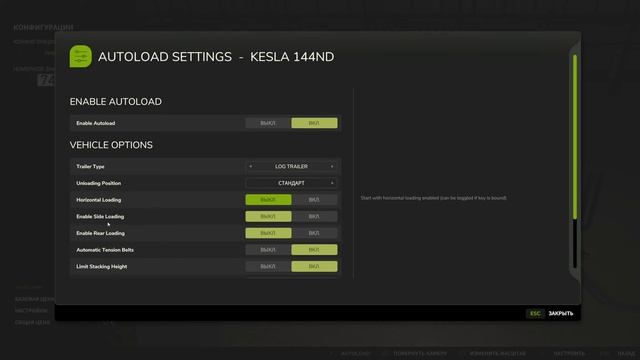Image resolution: width=640 pixels, height=360 pixels.
Task: Set Enable Side Loading to ВКЛ
Action: (x=314, y=216)
